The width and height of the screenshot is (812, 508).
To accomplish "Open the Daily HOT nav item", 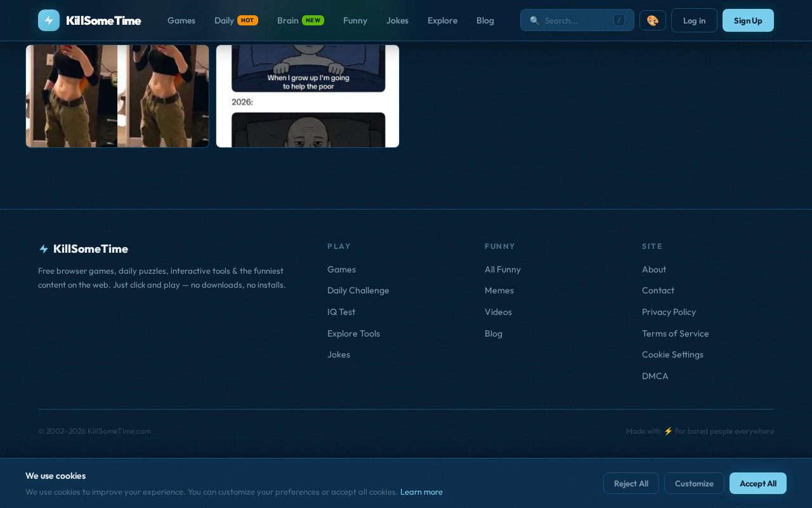I will click(x=236, y=20).
